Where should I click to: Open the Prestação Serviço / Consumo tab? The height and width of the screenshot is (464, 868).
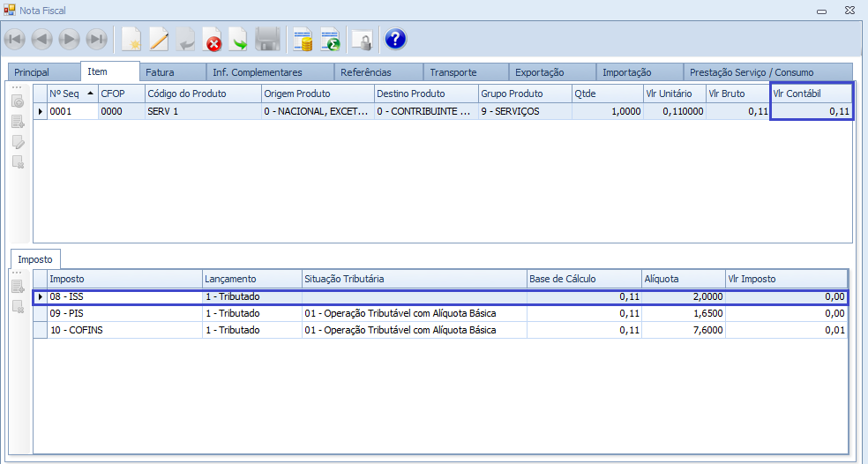click(x=752, y=72)
